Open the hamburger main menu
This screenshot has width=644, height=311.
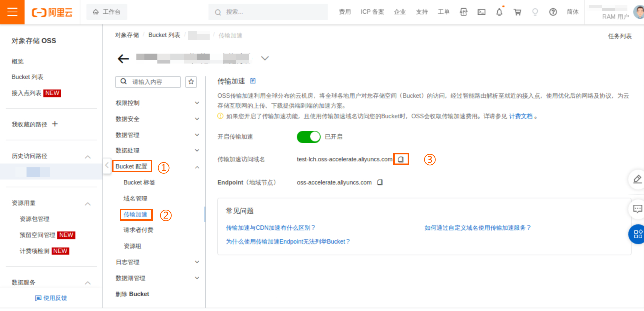(12, 12)
